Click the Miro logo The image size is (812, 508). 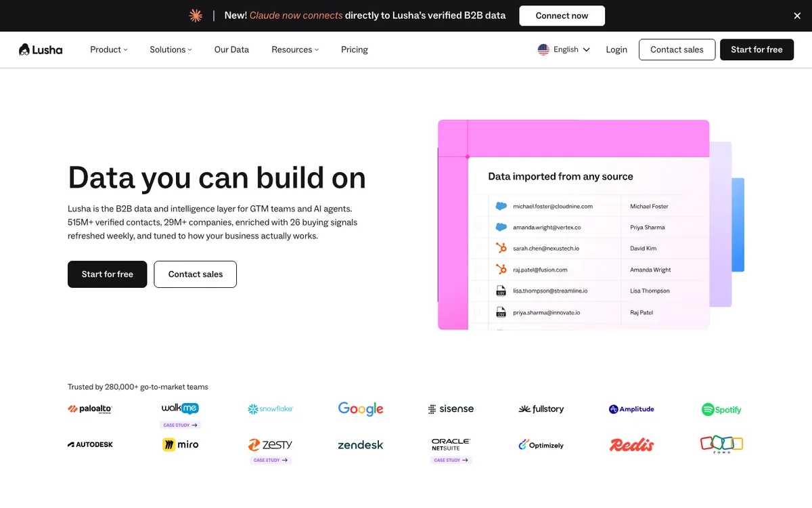[x=180, y=445]
